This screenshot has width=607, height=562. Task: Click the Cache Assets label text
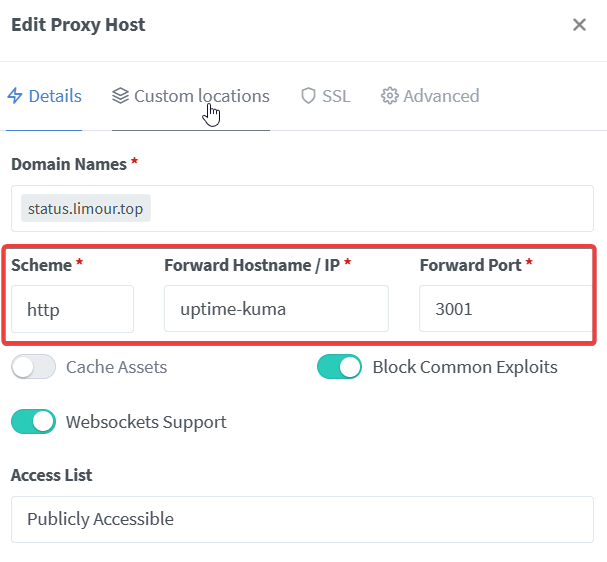coord(116,367)
